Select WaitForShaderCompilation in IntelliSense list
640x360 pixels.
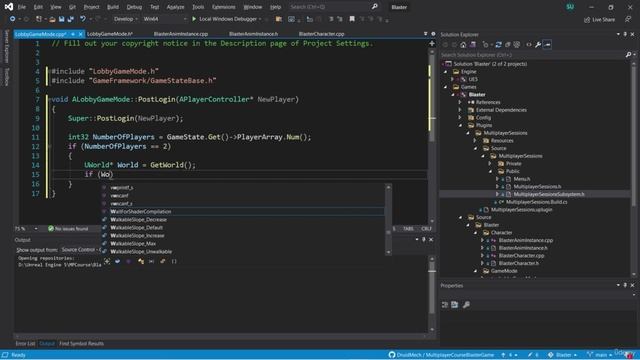point(243,211)
